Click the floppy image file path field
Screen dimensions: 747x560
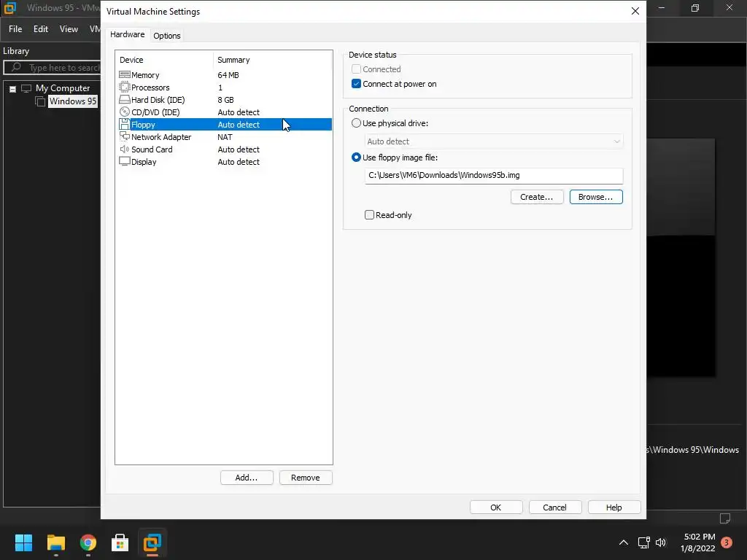[494, 175]
